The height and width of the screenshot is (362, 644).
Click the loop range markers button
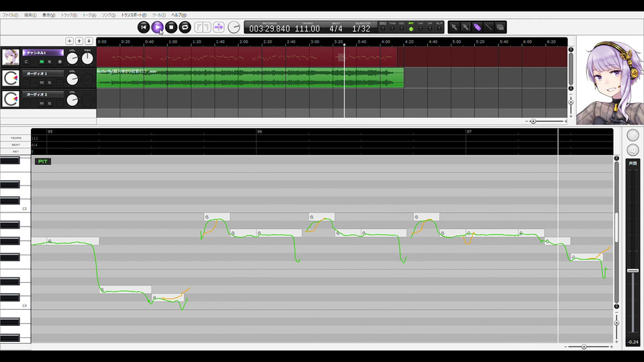(x=203, y=27)
